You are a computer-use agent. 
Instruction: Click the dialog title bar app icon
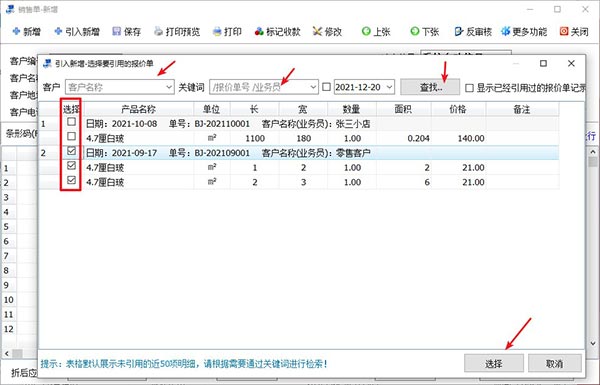point(47,63)
